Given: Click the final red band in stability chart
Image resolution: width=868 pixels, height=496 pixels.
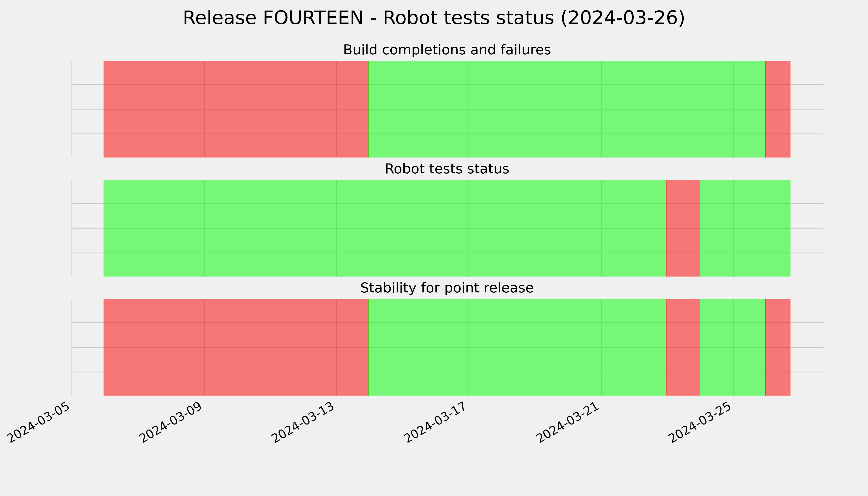Looking at the screenshot, I should (778, 347).
